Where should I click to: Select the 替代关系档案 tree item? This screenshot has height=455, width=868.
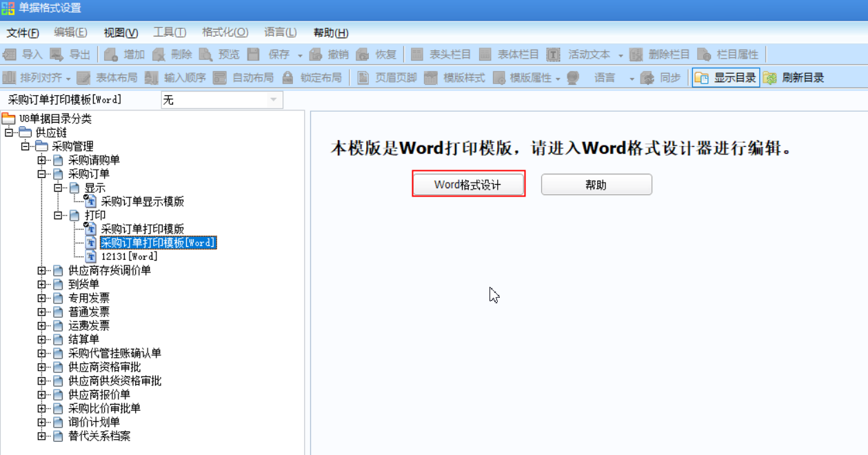[99, 436]
